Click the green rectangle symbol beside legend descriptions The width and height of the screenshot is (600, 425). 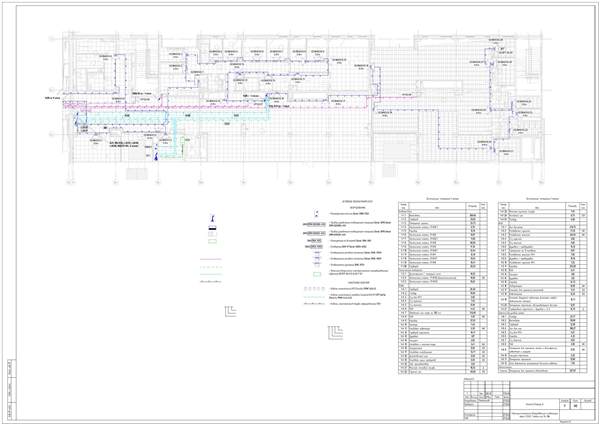click(x=317, y=274)
